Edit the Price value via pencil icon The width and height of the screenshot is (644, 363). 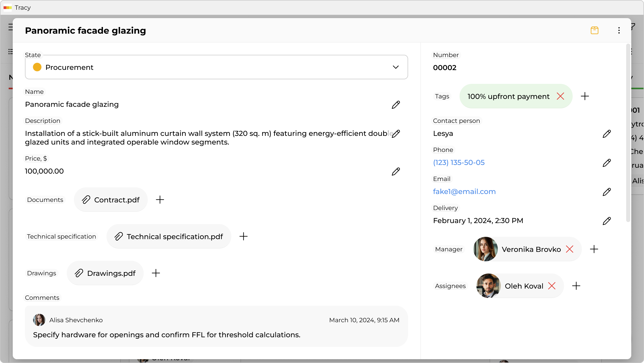pyautogui.click(x=396, y=171)
